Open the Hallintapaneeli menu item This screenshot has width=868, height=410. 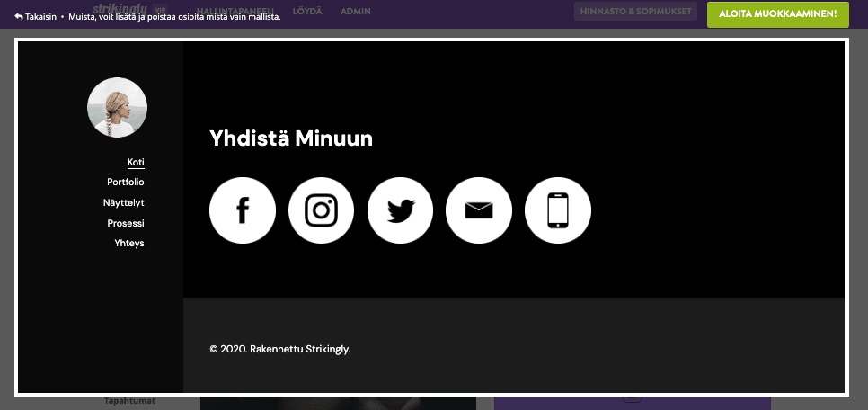(235, 11)
